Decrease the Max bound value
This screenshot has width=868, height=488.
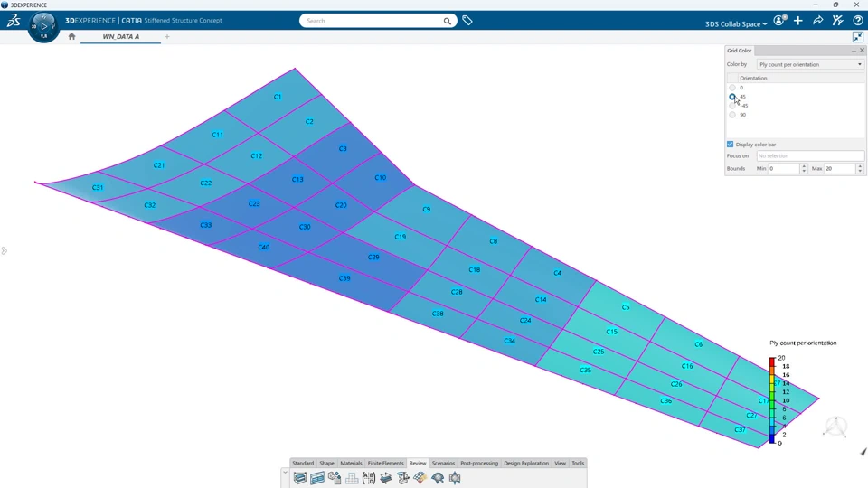point(860,171)
